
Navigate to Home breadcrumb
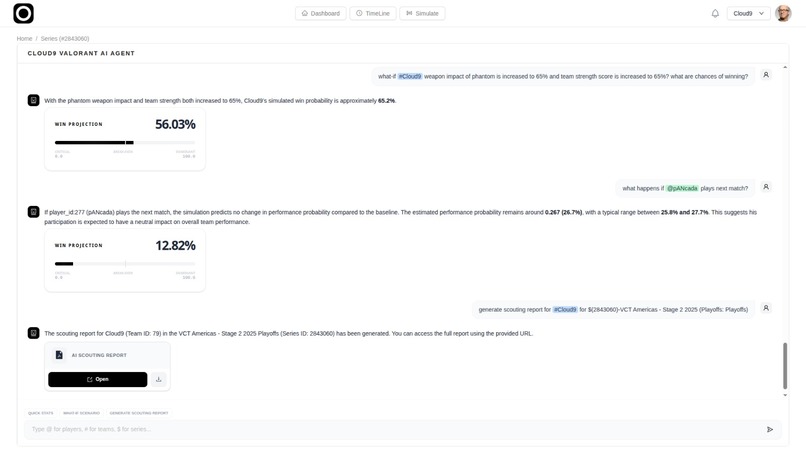[x=24, y=39]
